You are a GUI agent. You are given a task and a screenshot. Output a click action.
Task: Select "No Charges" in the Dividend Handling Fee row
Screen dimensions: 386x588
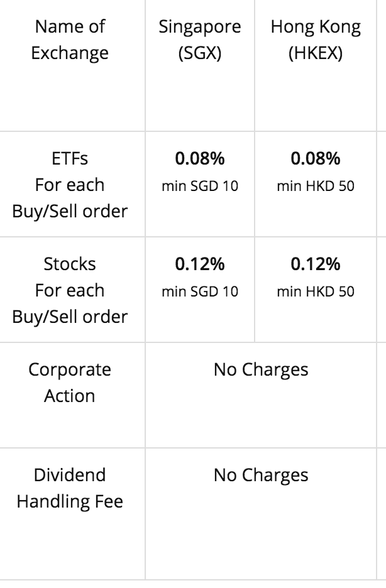coord(261,475)
